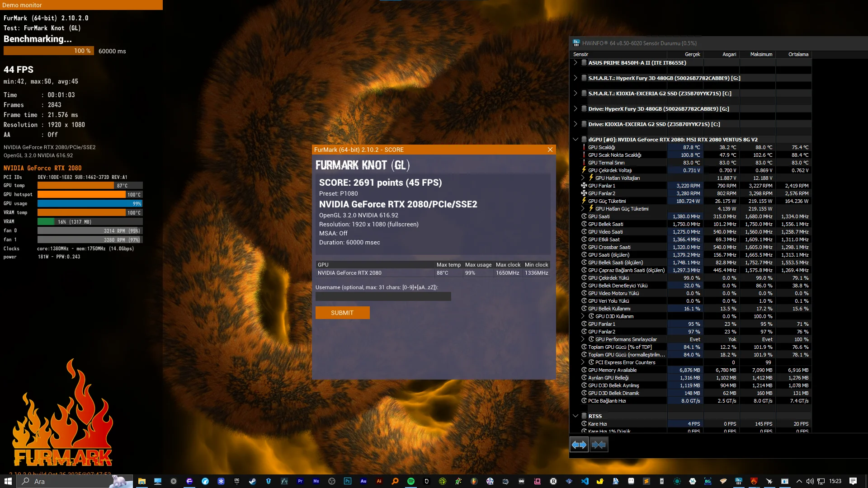The height and width of the screenshot is (488, 868).
Task: Switch to HWiNFO taskbar icon
Action: coord(738,481)
